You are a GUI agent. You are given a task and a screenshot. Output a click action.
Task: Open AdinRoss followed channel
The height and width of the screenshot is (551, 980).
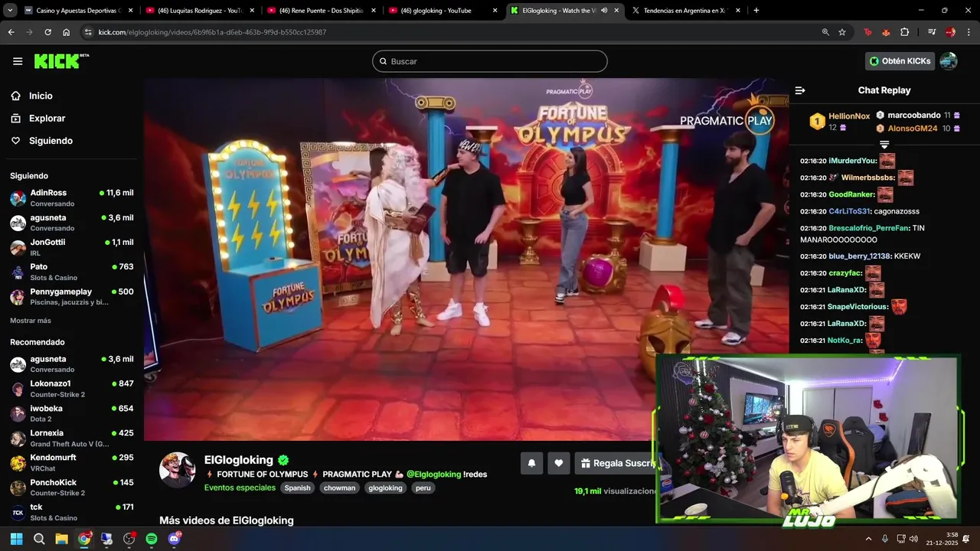point(72,197)
